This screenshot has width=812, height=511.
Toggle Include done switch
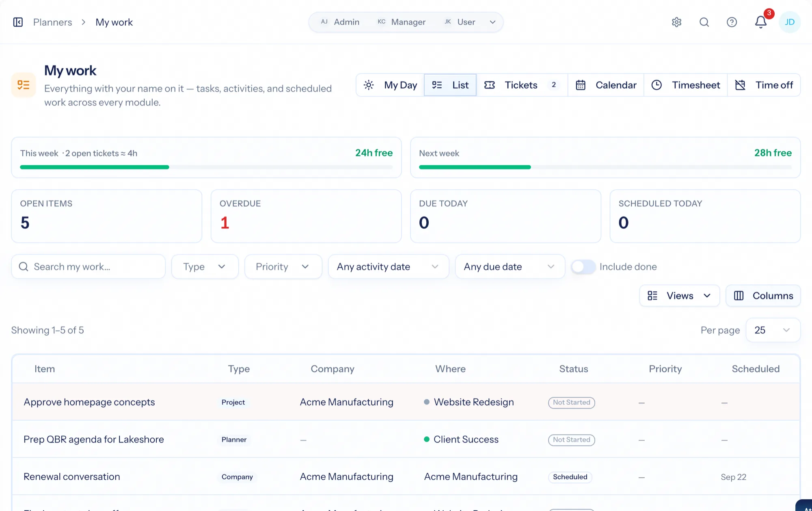pos(583,267)
